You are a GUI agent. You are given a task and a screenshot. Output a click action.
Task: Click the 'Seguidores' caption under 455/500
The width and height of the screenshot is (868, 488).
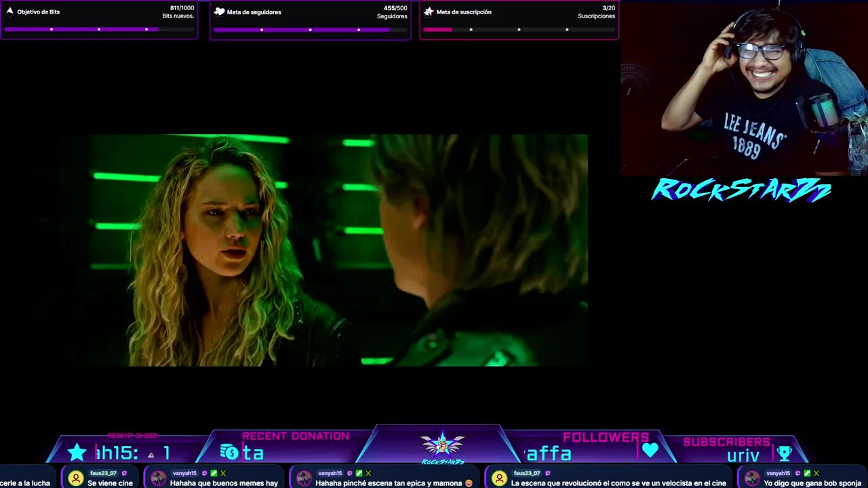tap(392, 16)
